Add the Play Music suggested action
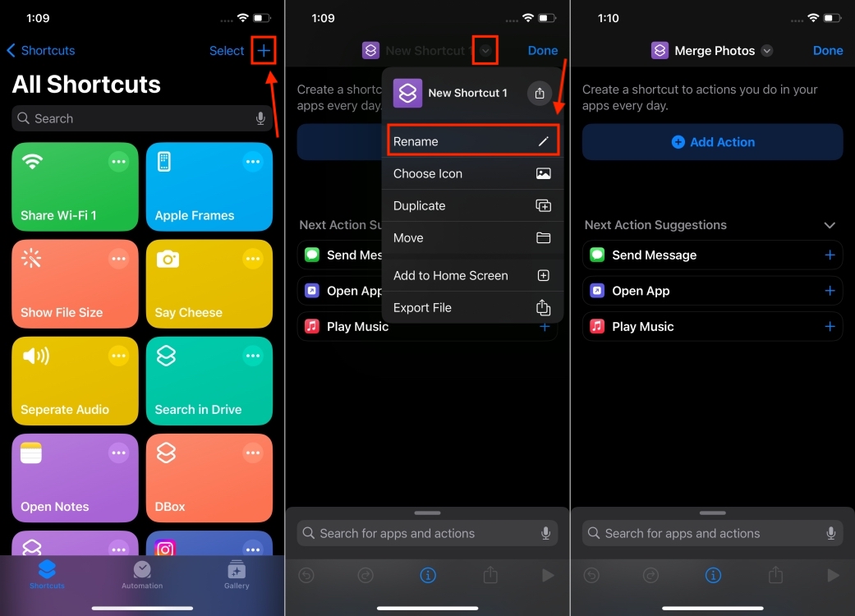 coord(830,326)
